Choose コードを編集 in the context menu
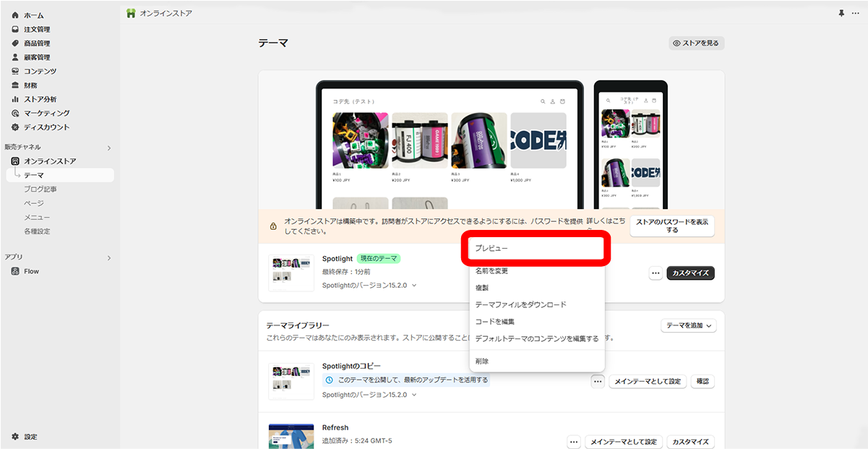The image size is (868, 449). [x=495, y=322]
